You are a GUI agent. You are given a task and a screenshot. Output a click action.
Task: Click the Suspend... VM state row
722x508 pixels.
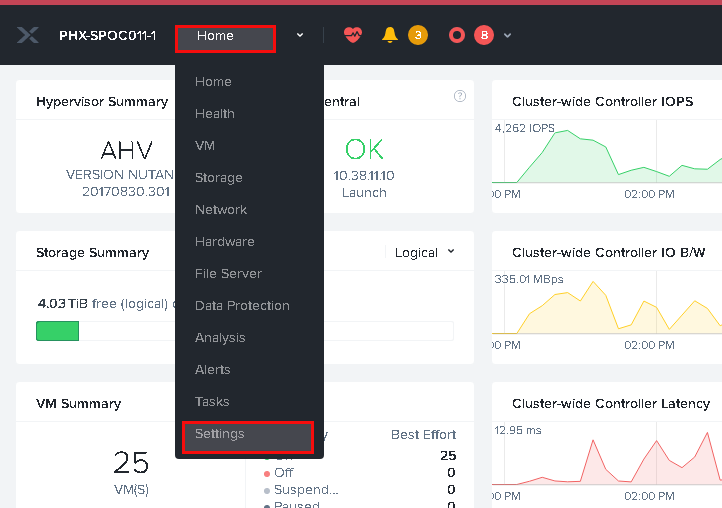[x=360, y=490]
